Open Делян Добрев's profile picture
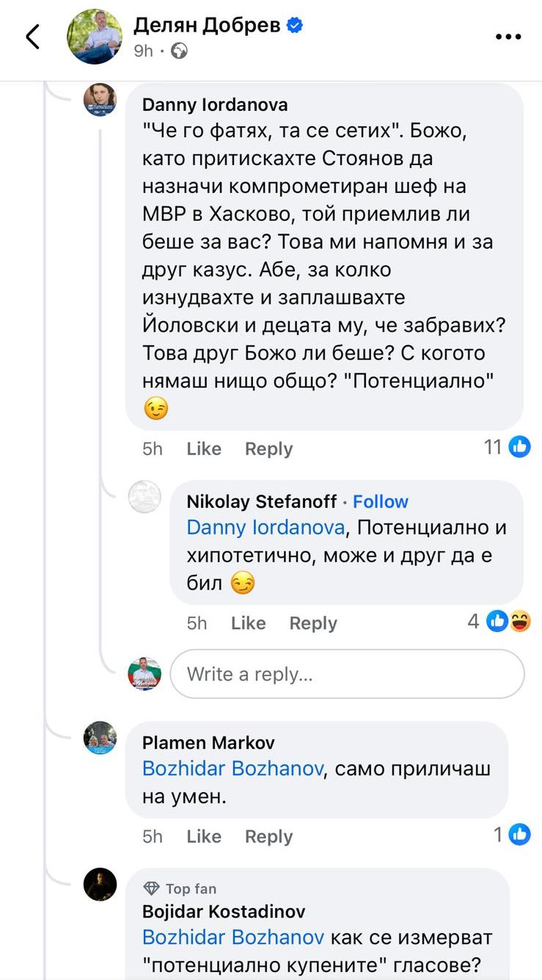The image size is (542, 980). (x=95, y=37)
